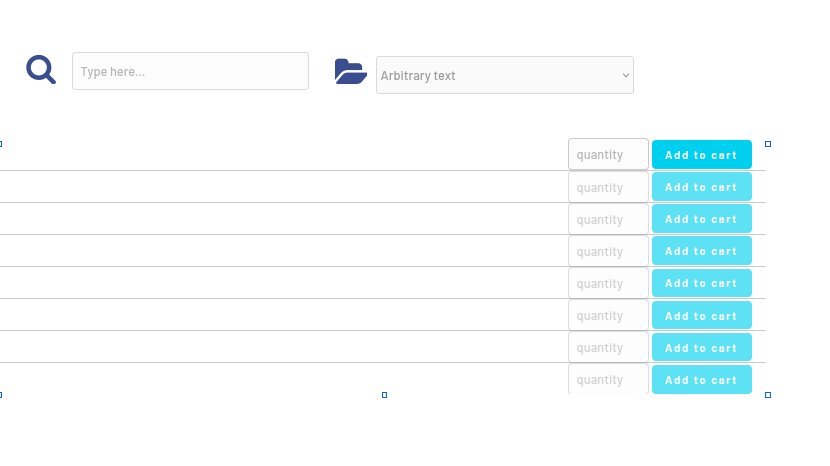Click the dropdown chevron arrow
This screenshot has height=466, width=830.
coord(626,75)
